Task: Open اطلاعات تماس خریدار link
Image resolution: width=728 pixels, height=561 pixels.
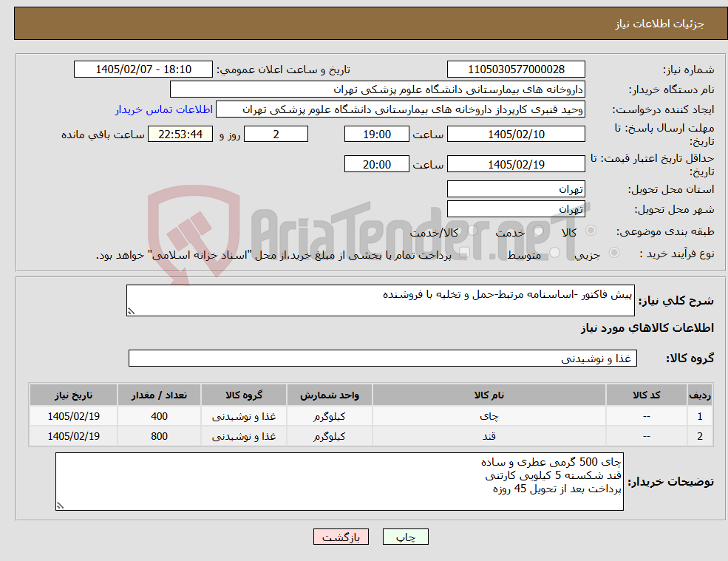Action: point(164,109)
